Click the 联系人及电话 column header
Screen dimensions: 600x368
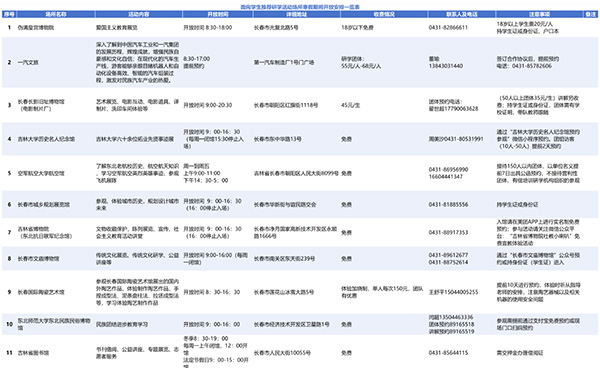pos(462,14)
